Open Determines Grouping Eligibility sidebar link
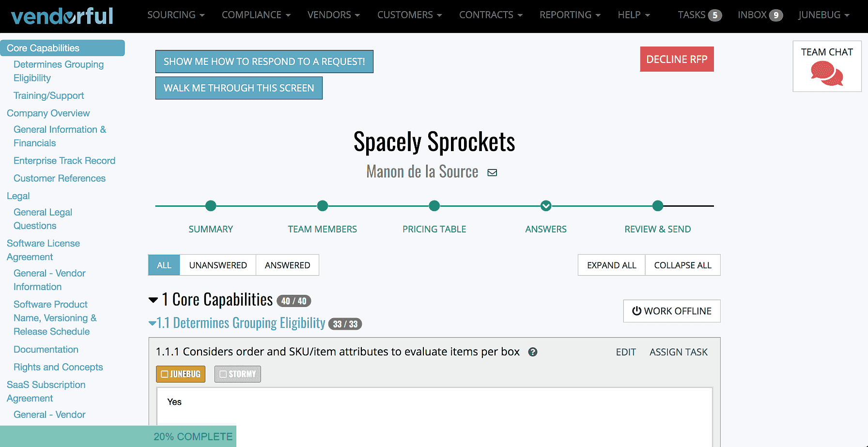The width and height of the screenshot is (868, 447). pyautogui.click(x=59, y=71)
